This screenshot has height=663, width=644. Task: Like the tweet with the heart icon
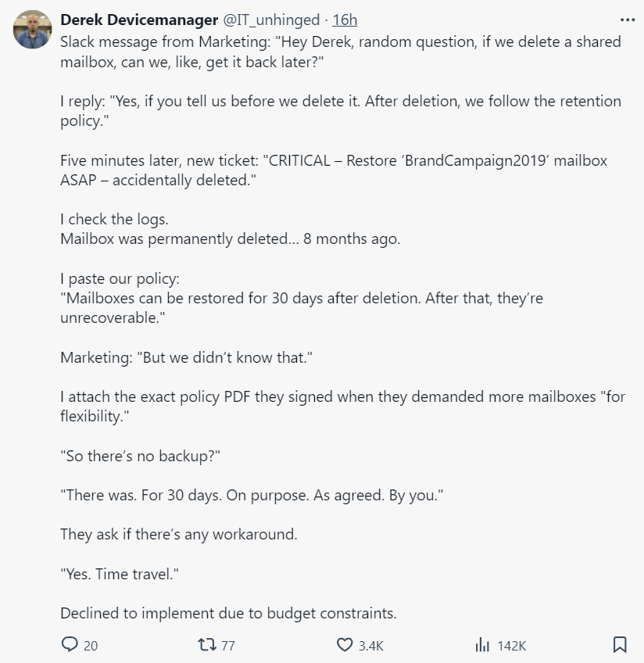click(x=345, y=645)
